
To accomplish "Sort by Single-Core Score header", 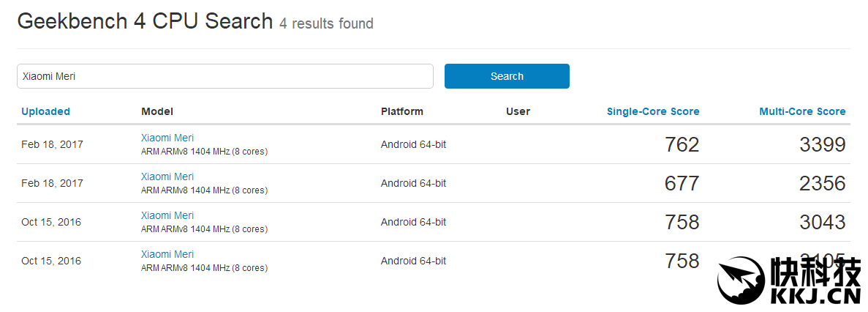I will pyautogui.click(x=652, y=111).
